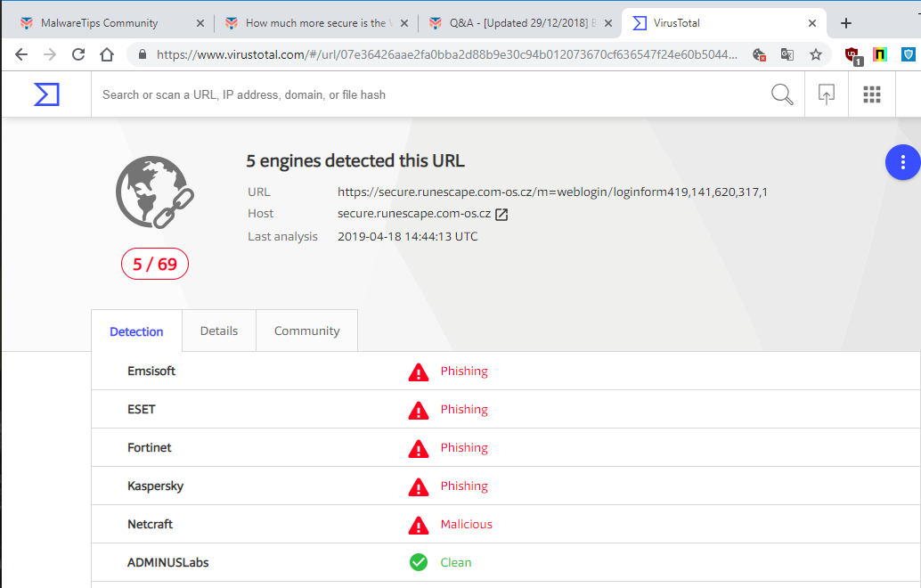Click the uBlock Origin extension icon
This screenshot has height=588, width=921.
(852, 54)
